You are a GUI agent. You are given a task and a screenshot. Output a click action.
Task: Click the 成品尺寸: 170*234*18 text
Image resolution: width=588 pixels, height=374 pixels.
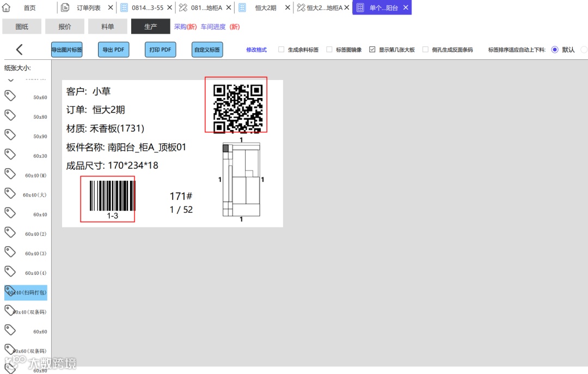(112, 165)
